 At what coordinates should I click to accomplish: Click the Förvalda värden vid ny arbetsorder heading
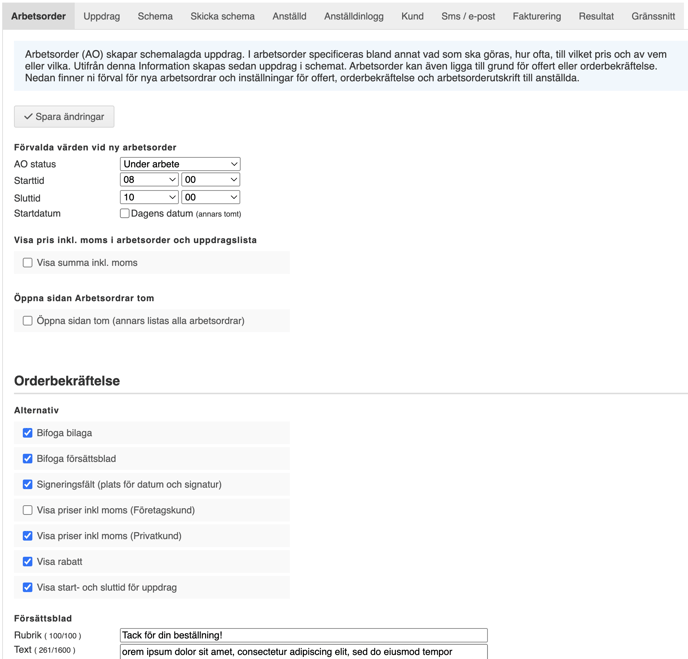tap(95, 147)
